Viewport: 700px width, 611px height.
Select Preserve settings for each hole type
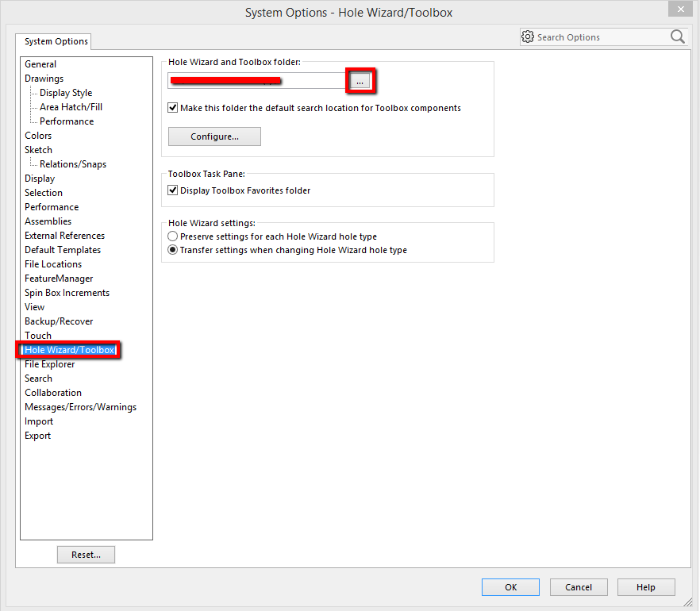[172, 236]
